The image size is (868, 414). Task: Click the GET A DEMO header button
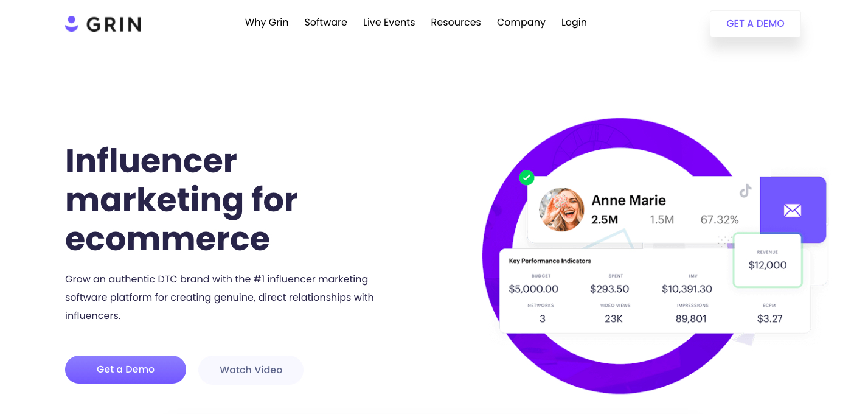(755, 24)
